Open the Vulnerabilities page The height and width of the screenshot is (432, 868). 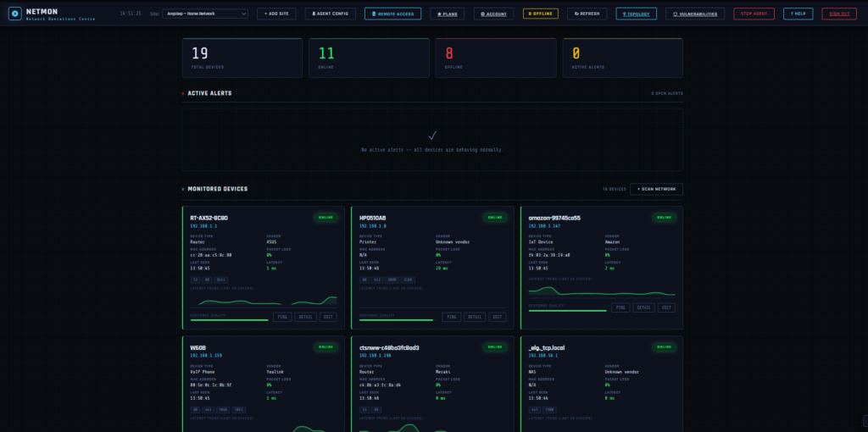pyautogui.click(x=695, y=14)
